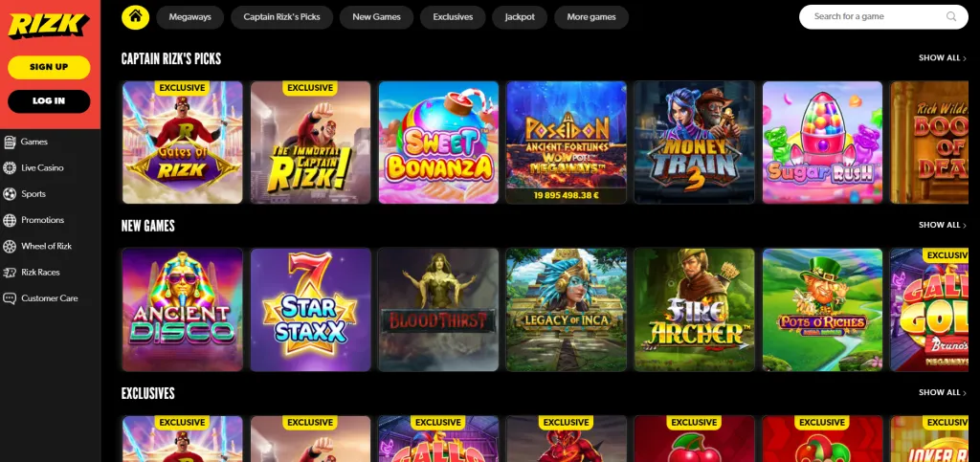This screenshot has height=462, width=980.
Task: Click the Promotions globe icon
Action: click(x=10, y=220)
